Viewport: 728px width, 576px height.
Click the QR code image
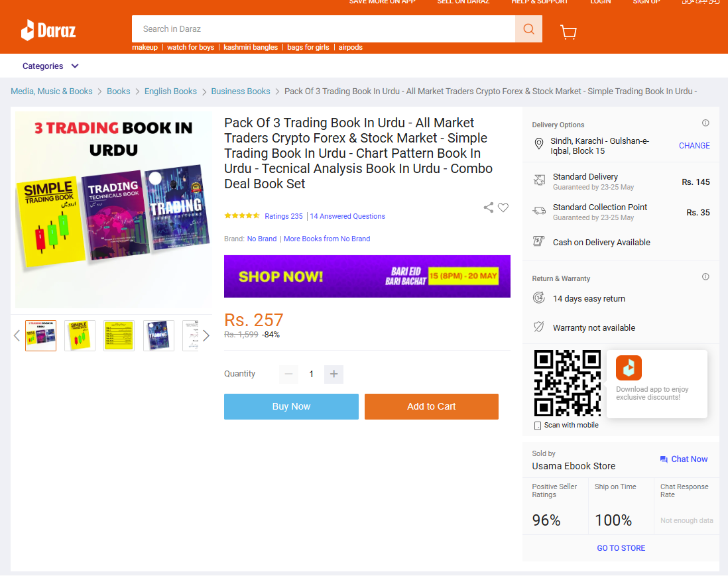[x=568, y=383]
